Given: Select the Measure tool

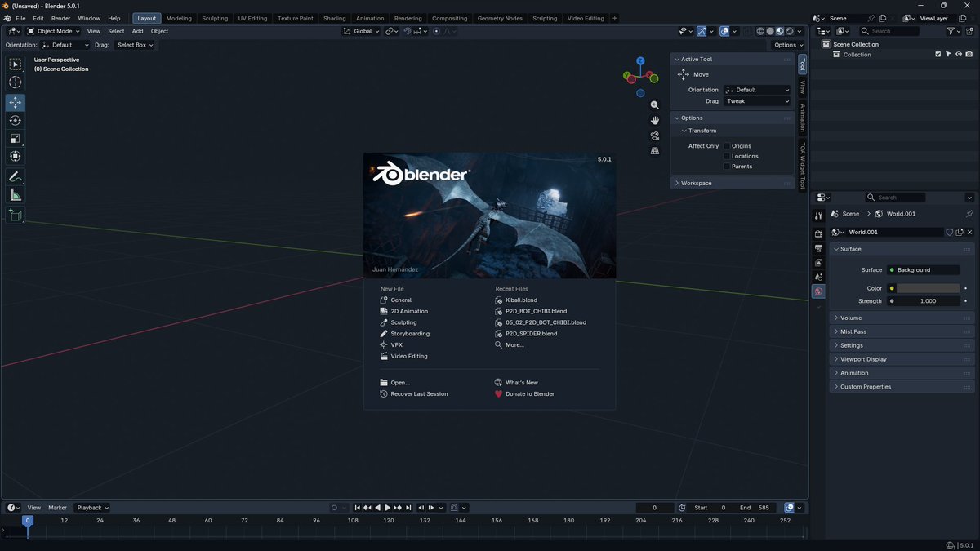Looking at the screenshot, I should point(15,195).
